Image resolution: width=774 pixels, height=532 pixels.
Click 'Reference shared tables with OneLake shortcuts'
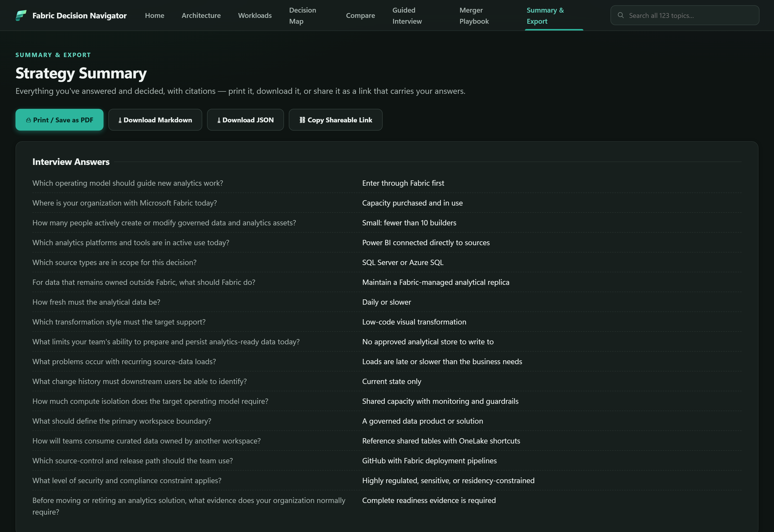[x=441, y=441]
